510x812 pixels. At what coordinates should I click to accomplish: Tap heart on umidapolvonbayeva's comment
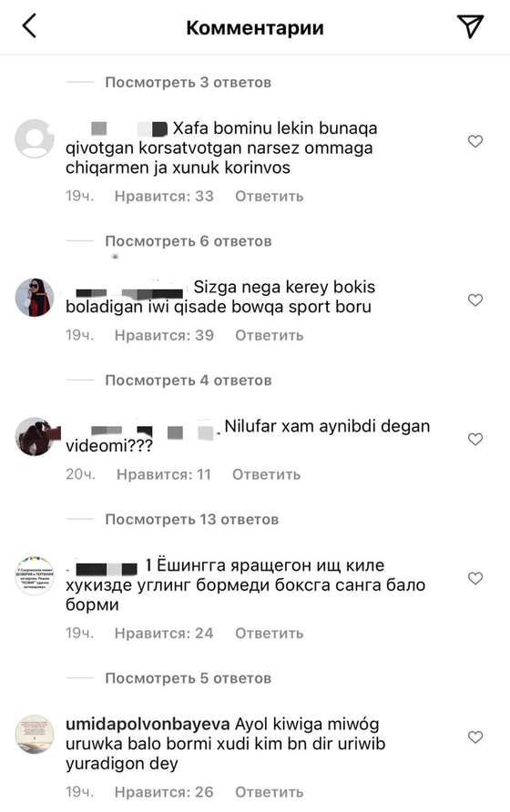(475, 737)
